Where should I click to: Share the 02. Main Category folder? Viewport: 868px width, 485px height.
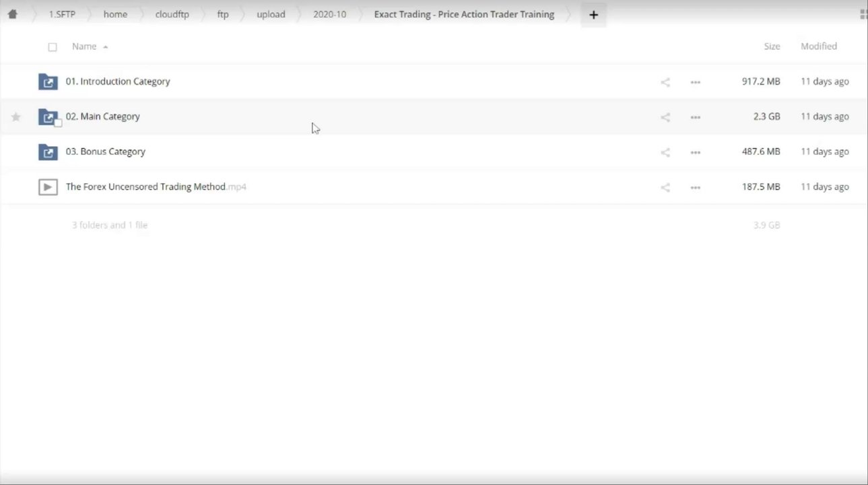click(x=665, y=117)
